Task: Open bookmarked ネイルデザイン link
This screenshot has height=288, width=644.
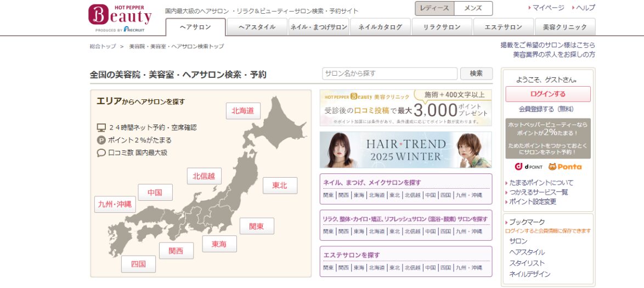Action: (x=530, y=274)
